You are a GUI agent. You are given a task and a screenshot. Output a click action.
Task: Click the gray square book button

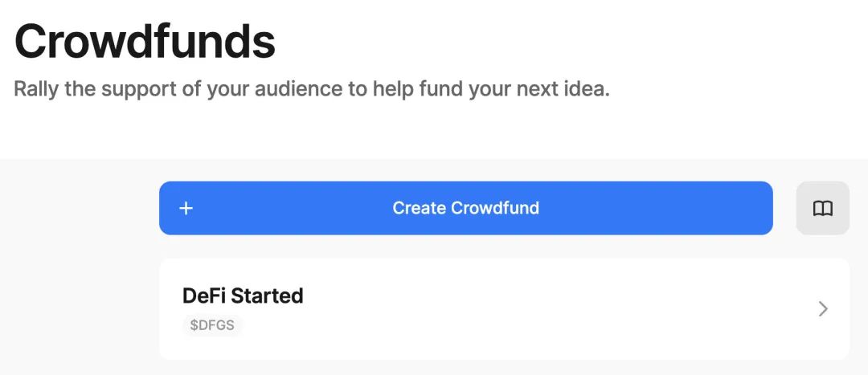pyautogui.click(x=823, y=208)
